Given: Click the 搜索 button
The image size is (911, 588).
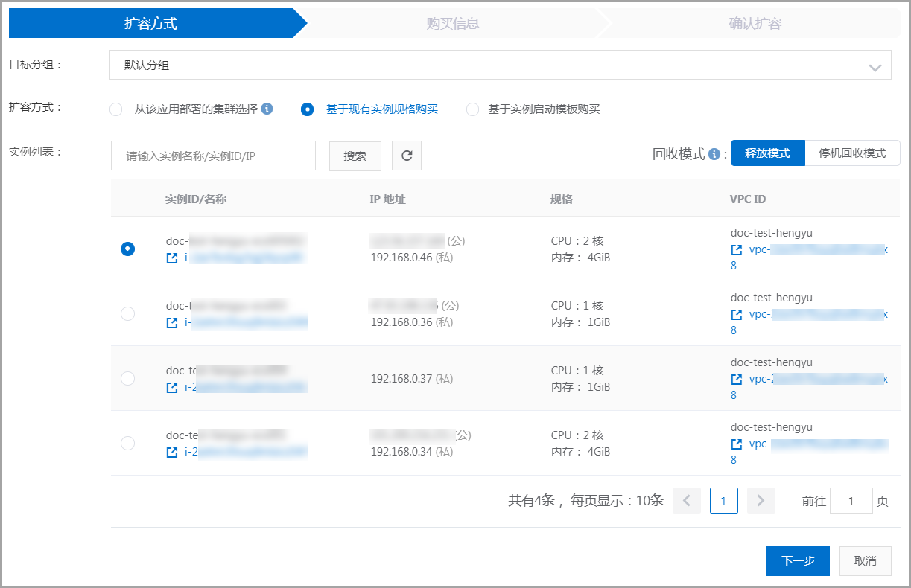Looking at the screenshot, I should pyautogui.click(x=355, y=156).
